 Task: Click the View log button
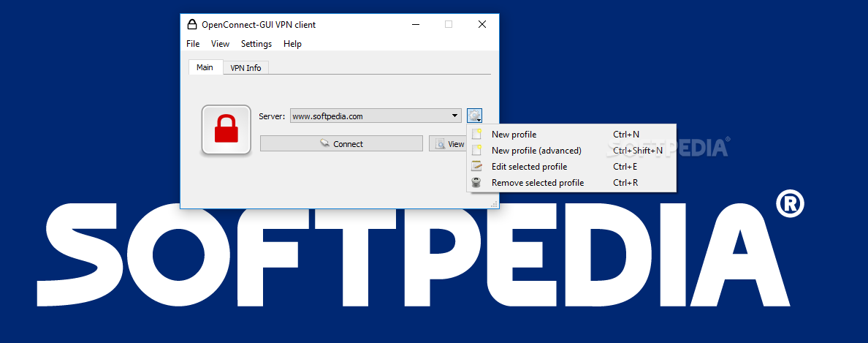pyautogui.click(x=448, y=143)
